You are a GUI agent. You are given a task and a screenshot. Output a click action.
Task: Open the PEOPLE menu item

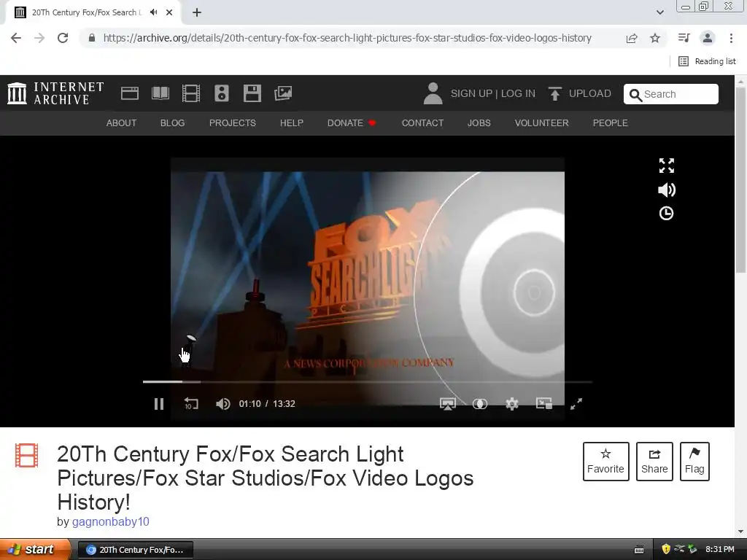point(611,122)
